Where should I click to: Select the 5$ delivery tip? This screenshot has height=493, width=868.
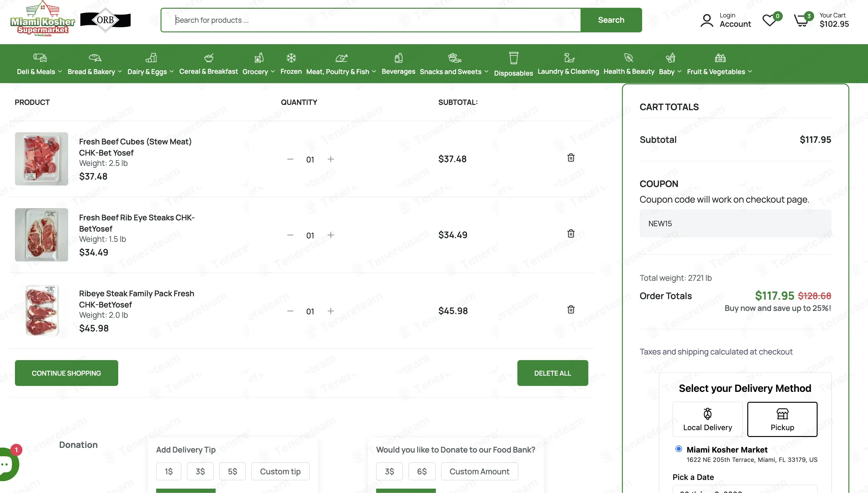232,471
